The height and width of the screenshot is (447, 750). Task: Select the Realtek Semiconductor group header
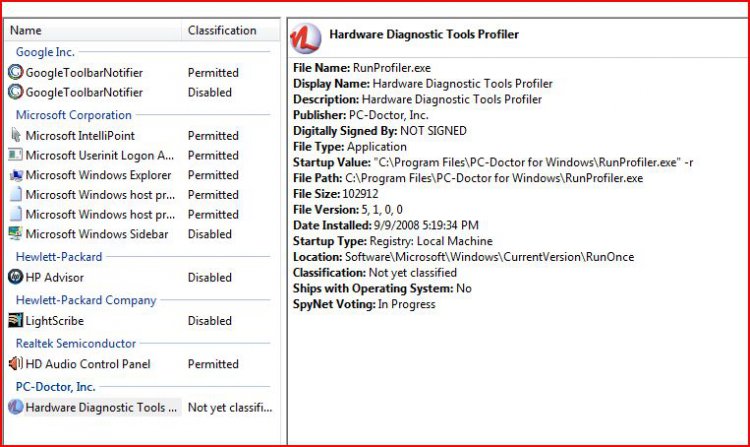(x=76, y=343)
